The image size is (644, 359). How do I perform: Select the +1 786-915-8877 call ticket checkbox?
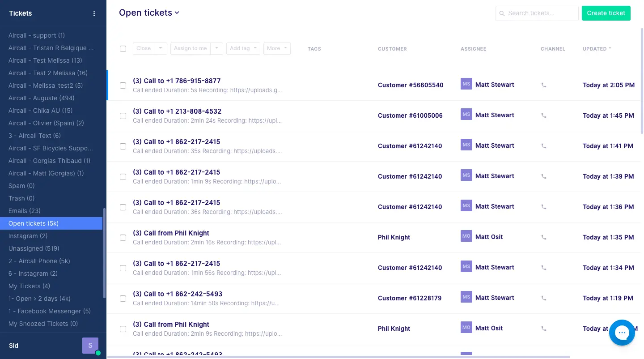coord(123,85)
